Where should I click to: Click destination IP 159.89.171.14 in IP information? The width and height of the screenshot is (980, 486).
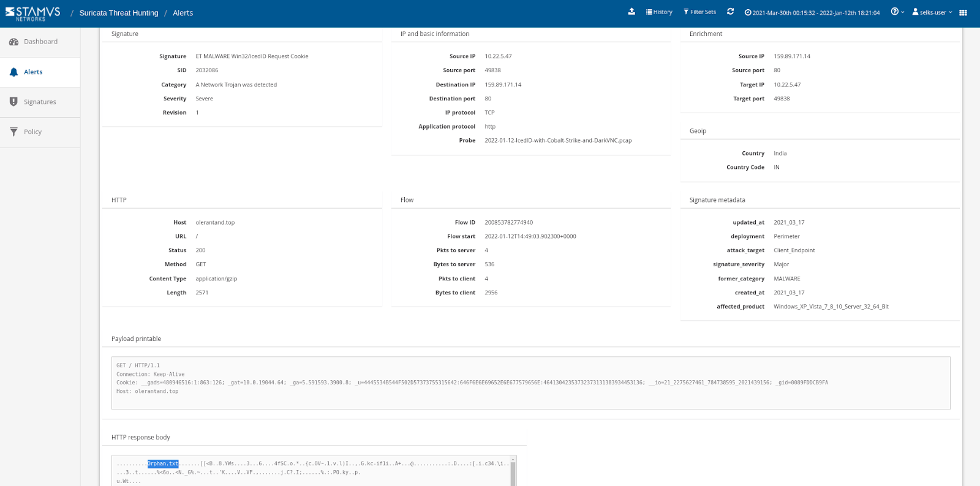pyautogui.click(x=503, y=85)
